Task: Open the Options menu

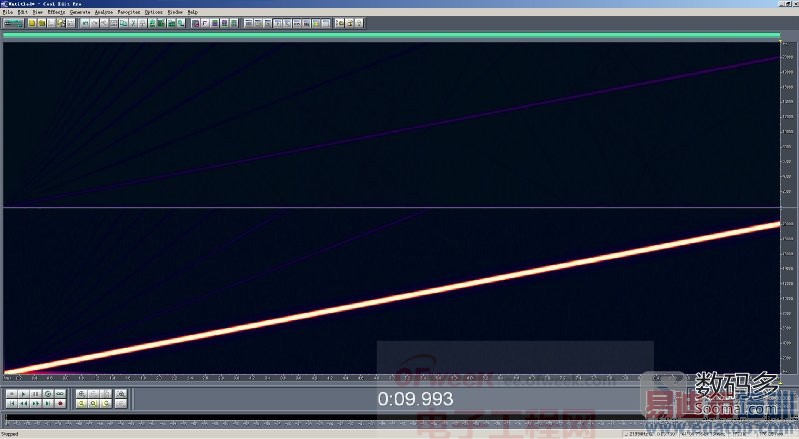Action: click(153, 12)
